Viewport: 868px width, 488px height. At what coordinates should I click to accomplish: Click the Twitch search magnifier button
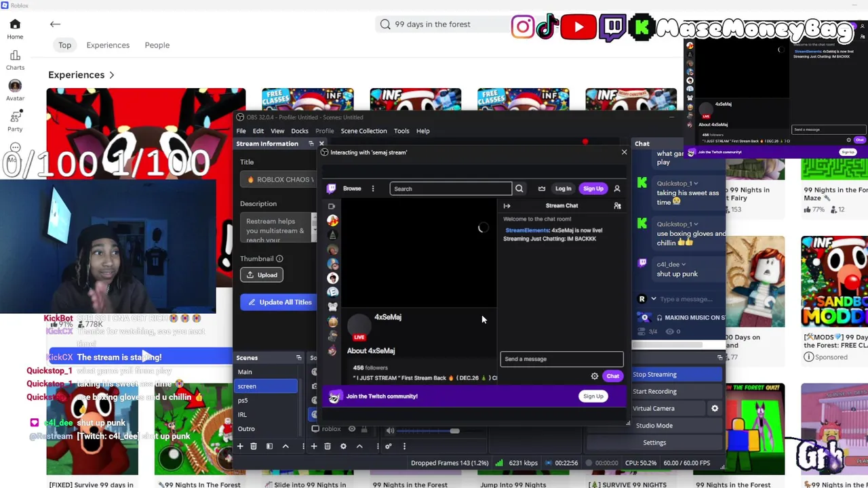click(519, 188)
